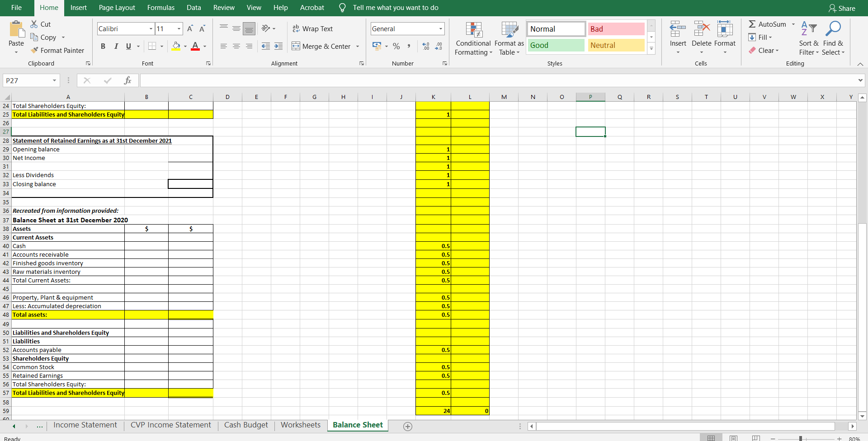Click the AutoSum sigma icon
Screen dimensions: 868x441
click(752, 24)
